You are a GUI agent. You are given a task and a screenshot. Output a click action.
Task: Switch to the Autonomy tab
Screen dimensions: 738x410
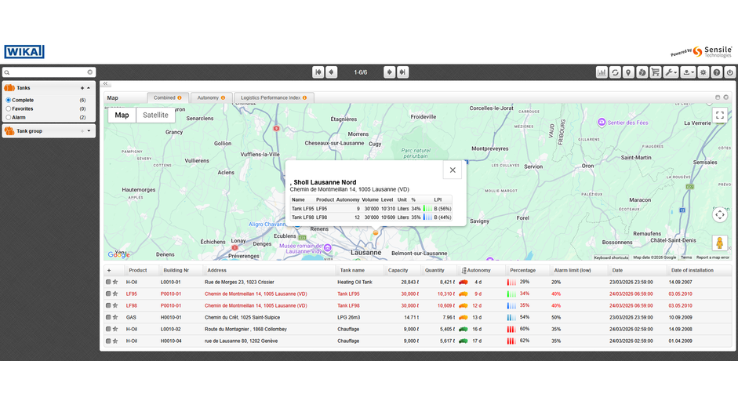point(211,98)
